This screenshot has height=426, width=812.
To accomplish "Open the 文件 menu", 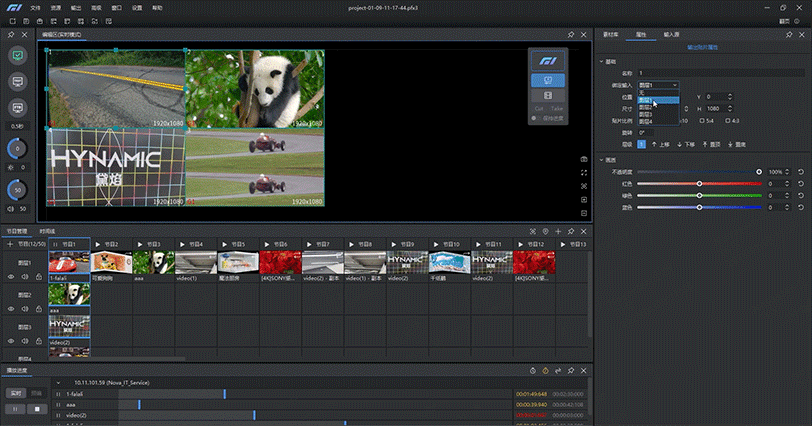I will click(x=36, y=7).
